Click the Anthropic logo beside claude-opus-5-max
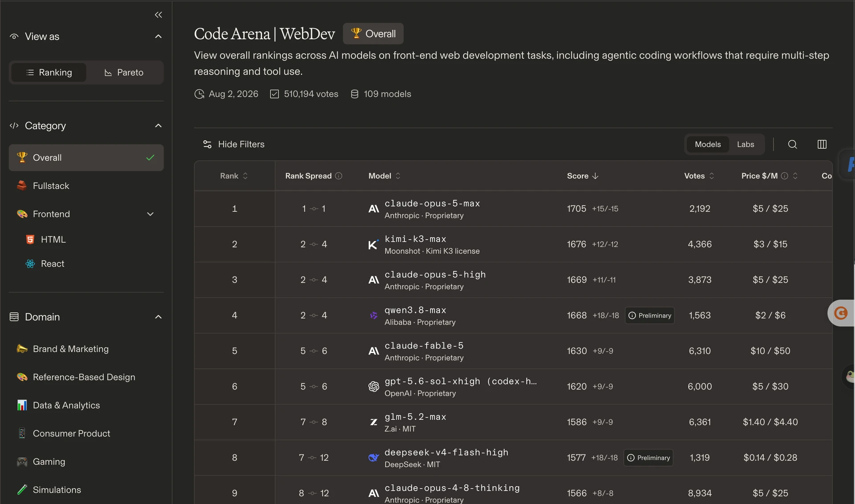 [374, 209]
